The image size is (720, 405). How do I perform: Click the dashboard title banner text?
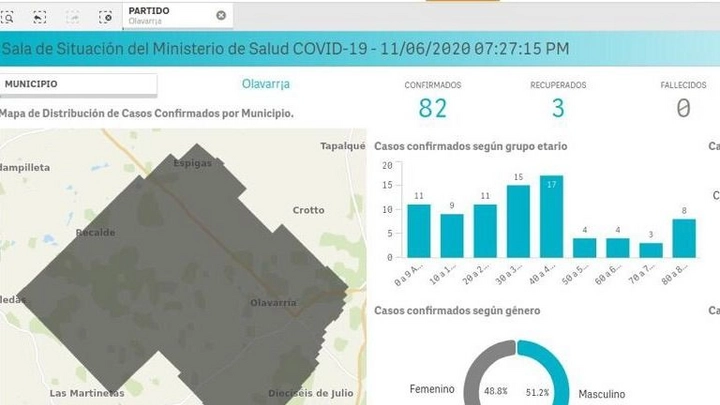pyautogui.click(x=286, y=49)
